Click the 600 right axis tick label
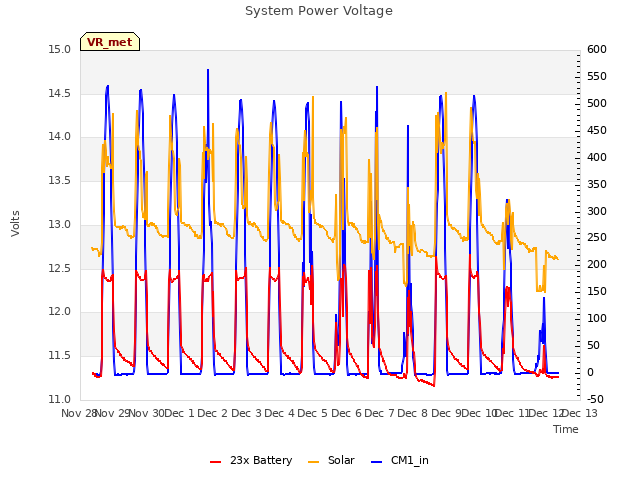Image resolution: width=640 pixels, height=480 pixels. pos(597,50)
